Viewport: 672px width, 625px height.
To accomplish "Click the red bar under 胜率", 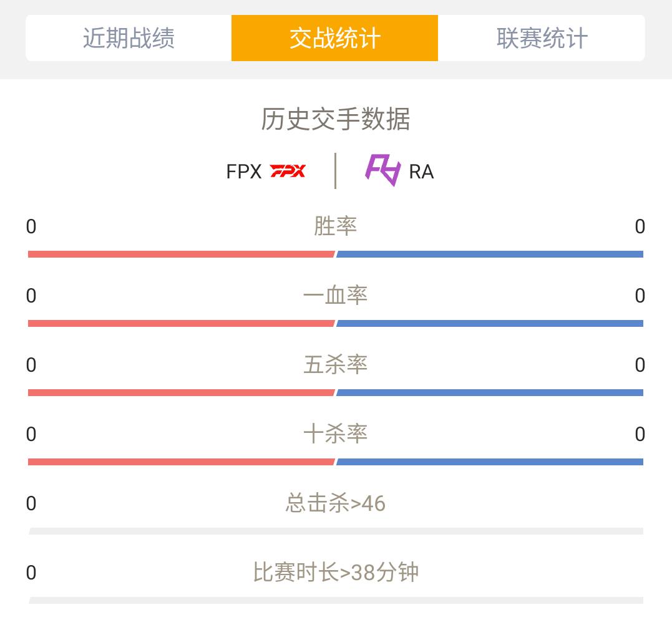I will click(182, 254).
